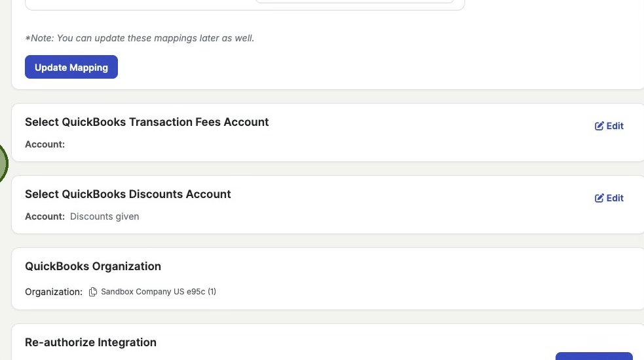Click the Organization label

pyautogui.click(x=54, y=292)
